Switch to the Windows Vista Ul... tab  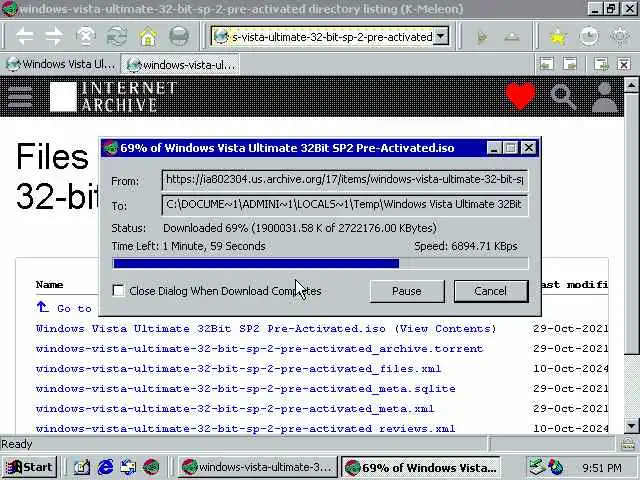[61, 64]
